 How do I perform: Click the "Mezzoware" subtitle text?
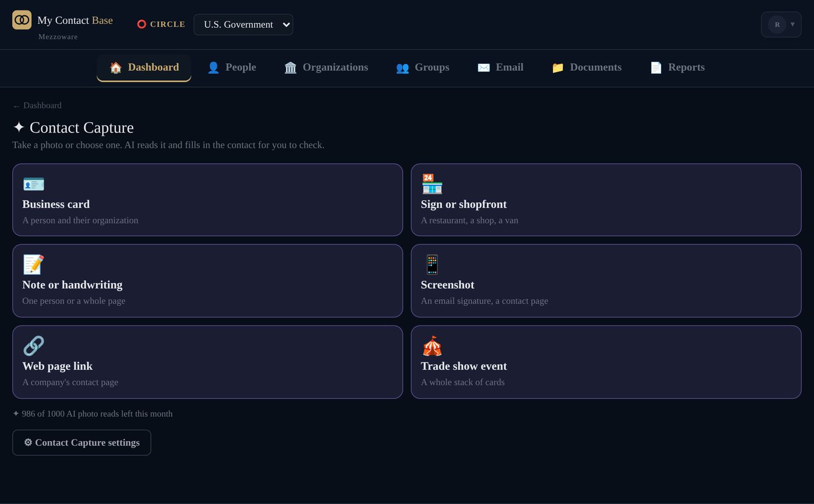click(x=58, y=37)
